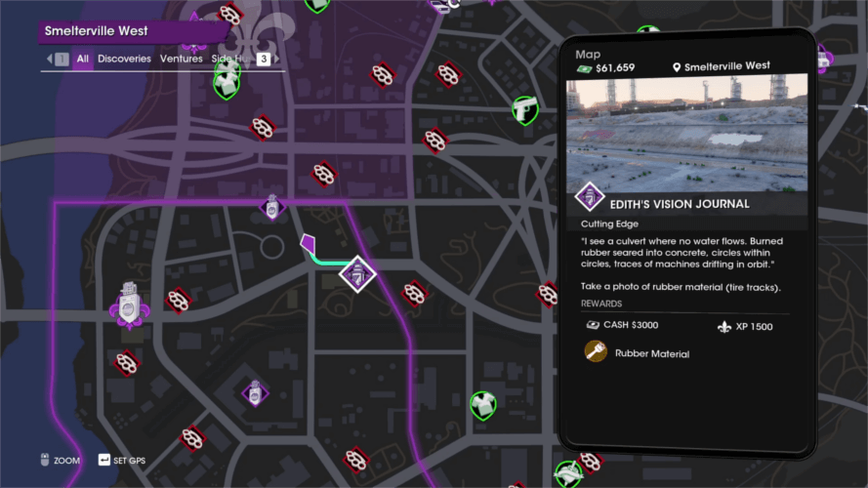Click the culvert location preview image
This screenshot has width=868, height=488.
pos(686,133)
